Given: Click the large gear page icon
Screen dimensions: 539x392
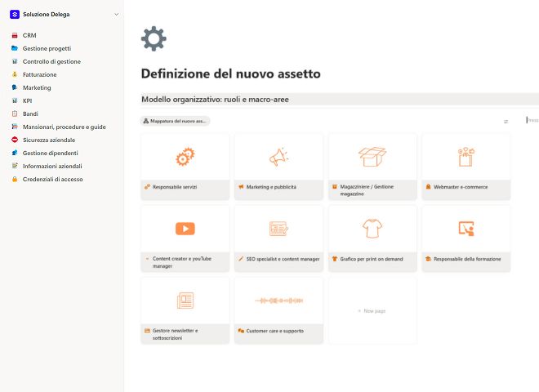Looking at the screenshot, I should [154, 38].
